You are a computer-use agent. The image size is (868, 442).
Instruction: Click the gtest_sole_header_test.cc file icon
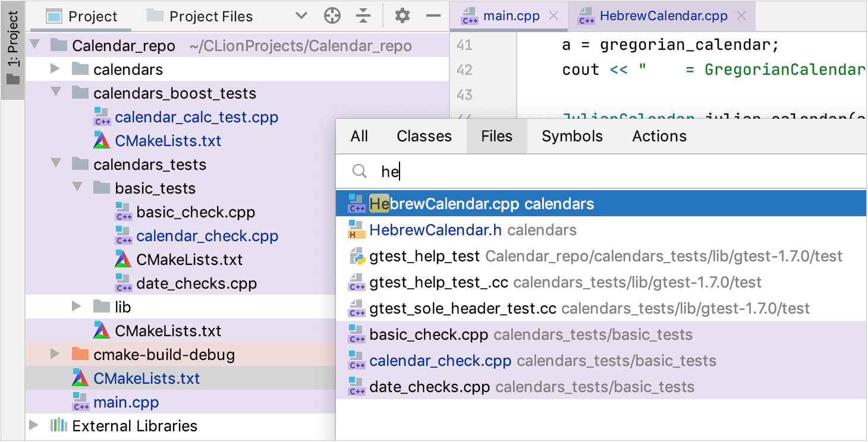[x=356, y=308]
